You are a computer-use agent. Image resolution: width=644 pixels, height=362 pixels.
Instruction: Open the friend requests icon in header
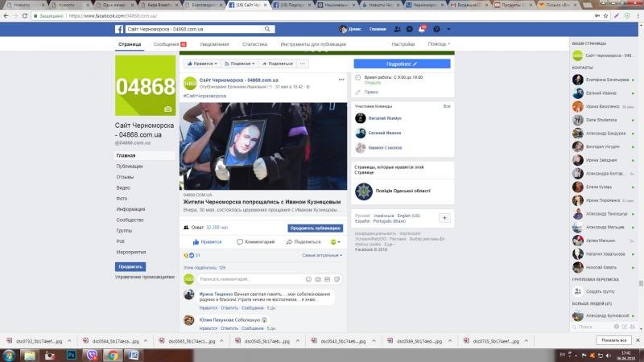coord(397,29)
